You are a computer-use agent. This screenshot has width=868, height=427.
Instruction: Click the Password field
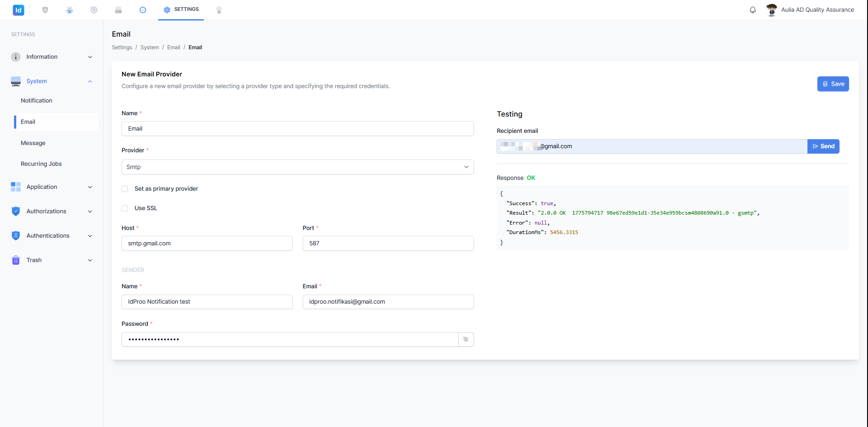290,339
